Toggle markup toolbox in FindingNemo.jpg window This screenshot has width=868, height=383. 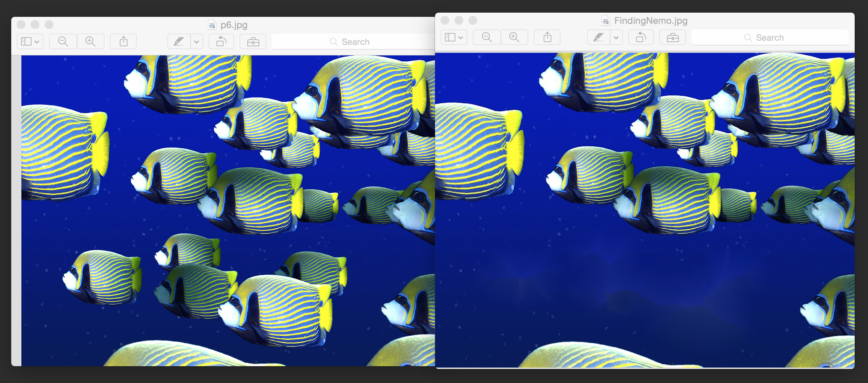(673, 38)
